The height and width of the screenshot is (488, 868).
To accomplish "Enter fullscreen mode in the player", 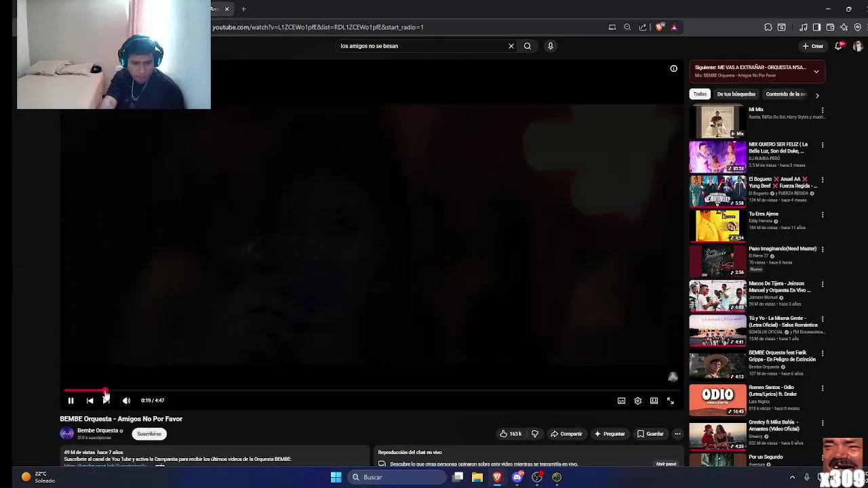I will [x=670, y=401].
